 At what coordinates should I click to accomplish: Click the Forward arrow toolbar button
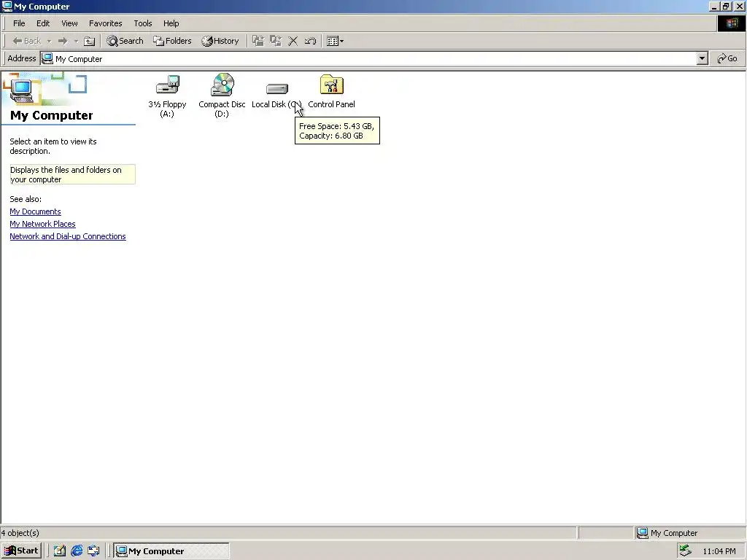point(63,41)
